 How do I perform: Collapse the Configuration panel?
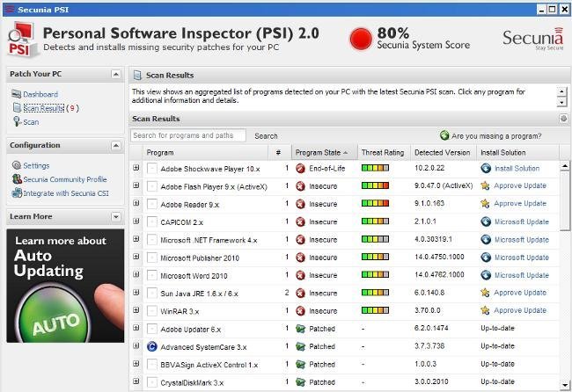tap(115, 146)
